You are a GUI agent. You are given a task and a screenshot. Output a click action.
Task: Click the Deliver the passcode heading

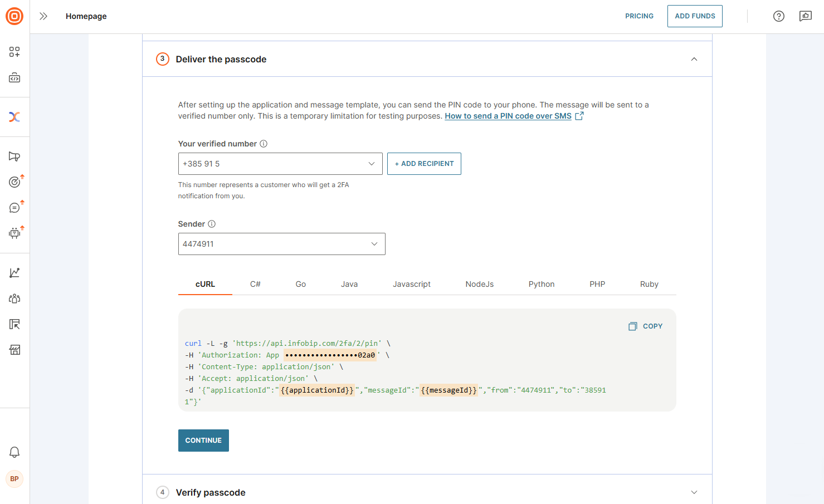point(221,59)
